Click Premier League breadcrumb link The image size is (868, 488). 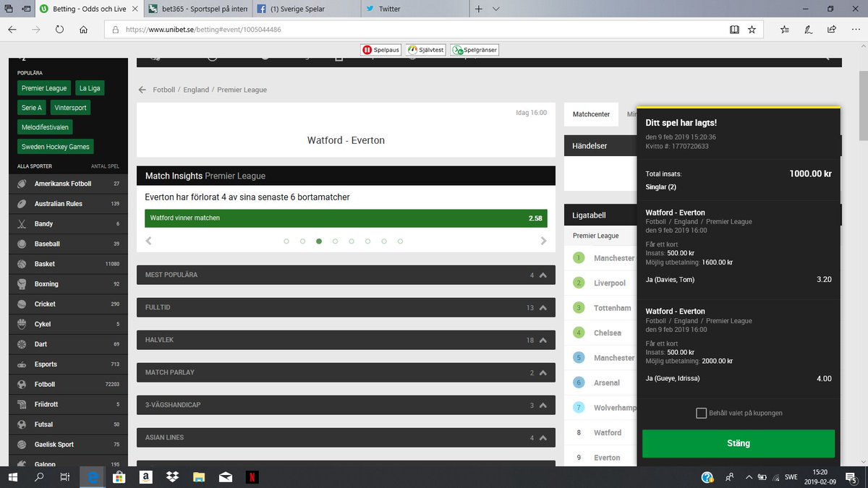tap(242, 90)
